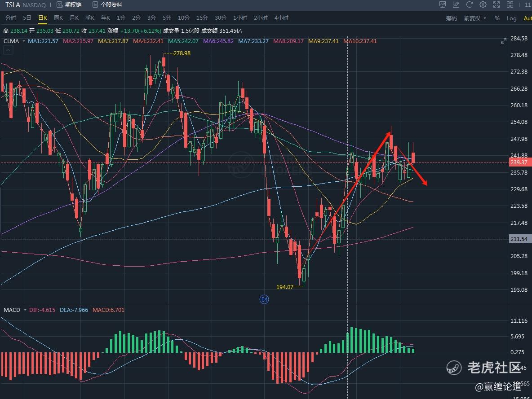532x399 pixels.
Task: Open the multi-chart grid layout
Action: click(x=510, y=4)
